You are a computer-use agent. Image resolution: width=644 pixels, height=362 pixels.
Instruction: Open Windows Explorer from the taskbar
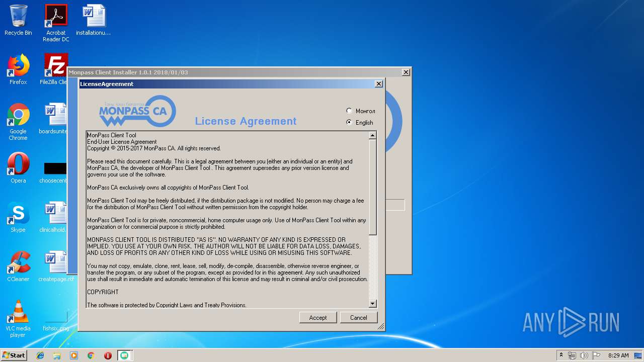point(57,355)
